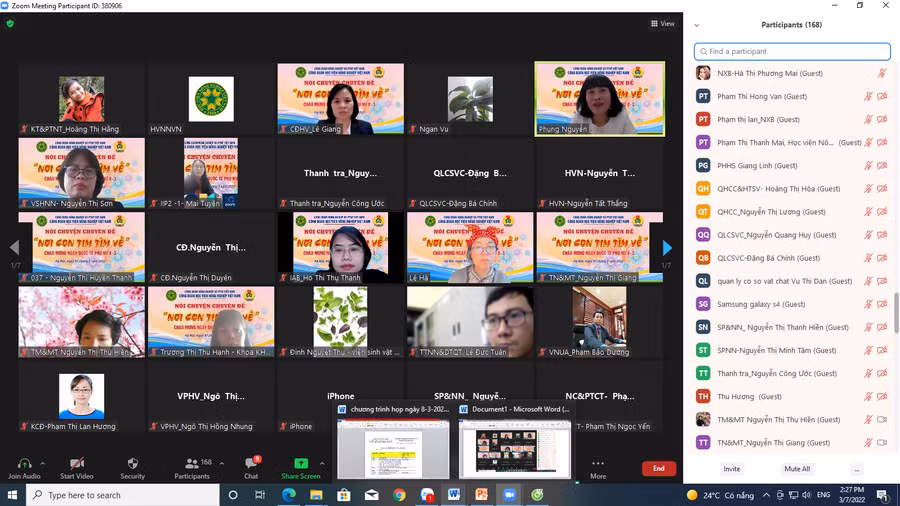The image size is (900, 506).
Task: Toggle mute for Pham Thi Hong Van
Action: [868, 97]
